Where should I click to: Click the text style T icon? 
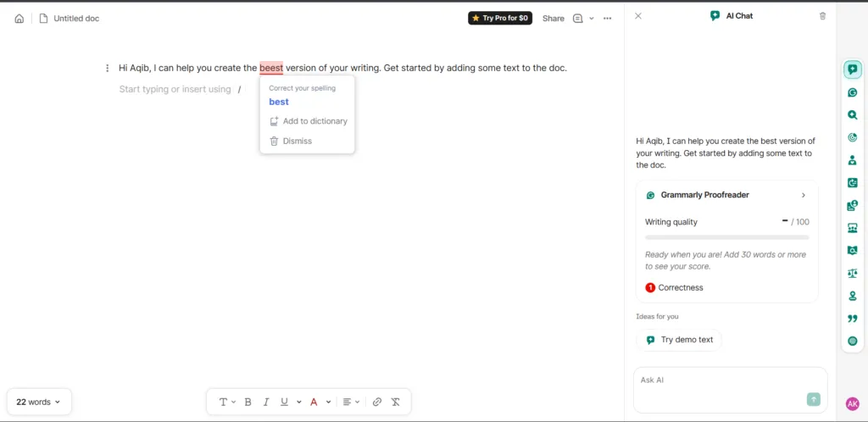tap(223, 403)
